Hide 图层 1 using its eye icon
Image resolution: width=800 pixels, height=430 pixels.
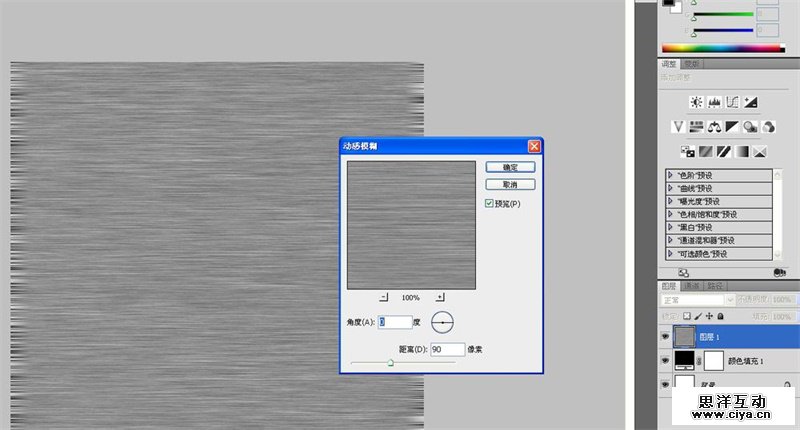665,338
